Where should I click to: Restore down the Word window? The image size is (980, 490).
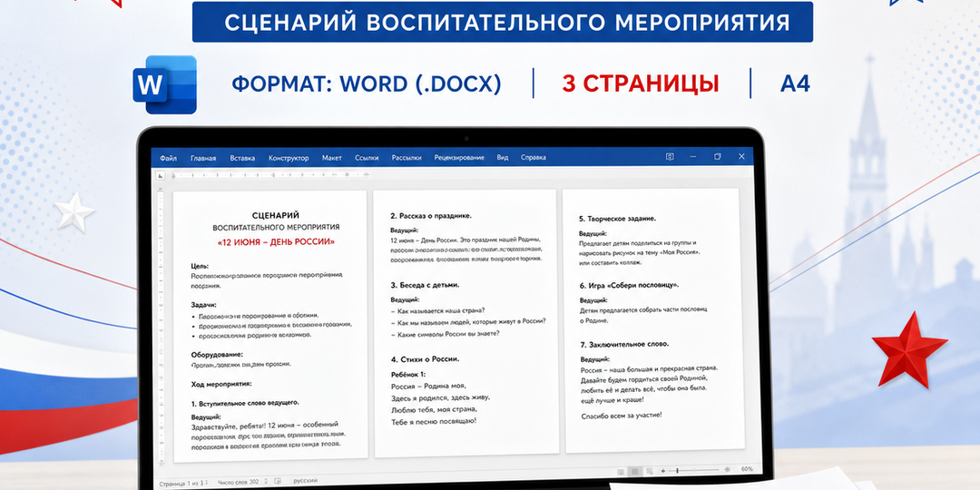pos(718,157)
